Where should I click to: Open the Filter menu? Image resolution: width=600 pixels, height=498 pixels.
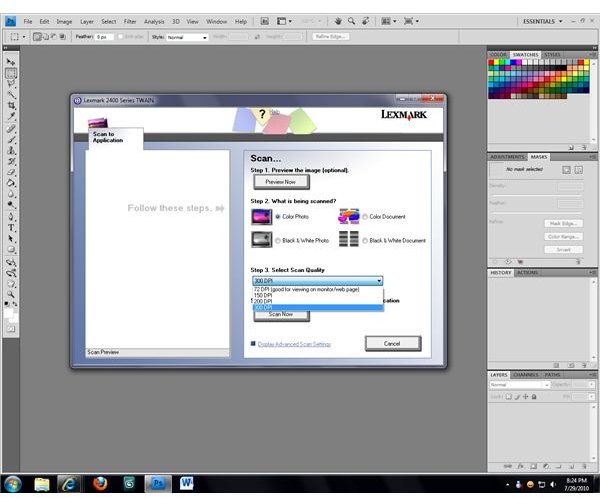(x=130, y=21)
